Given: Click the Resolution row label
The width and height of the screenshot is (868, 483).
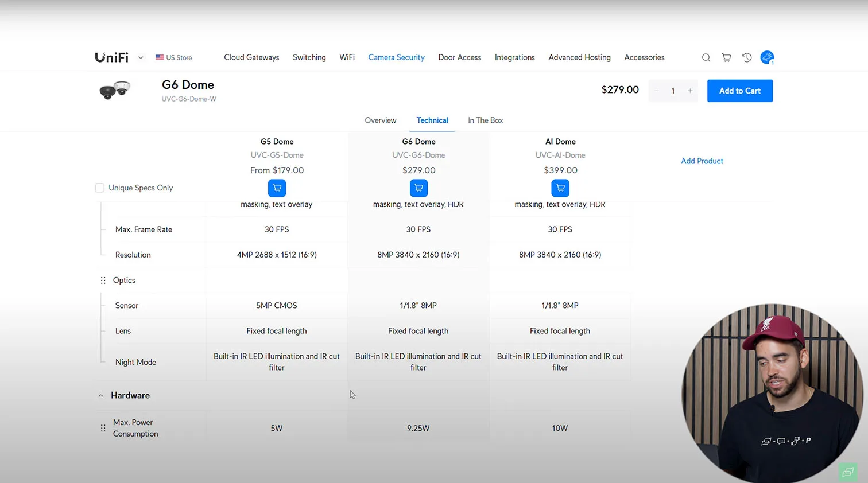Looking at the screenshot, I should point(133,255).
